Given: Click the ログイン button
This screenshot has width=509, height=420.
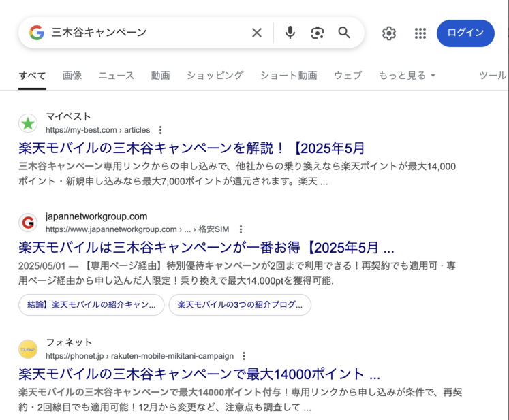Looking at the screenshot, I should point(465,33).
